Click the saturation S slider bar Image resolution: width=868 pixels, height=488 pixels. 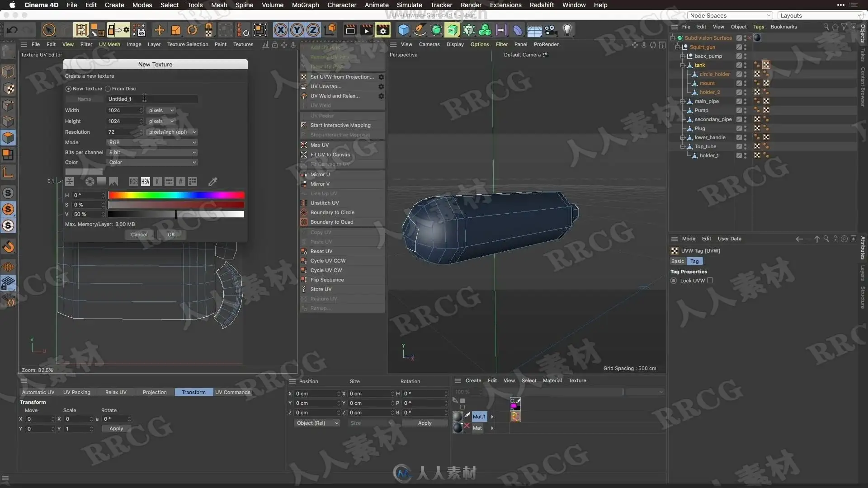click(x=176, y=205)
